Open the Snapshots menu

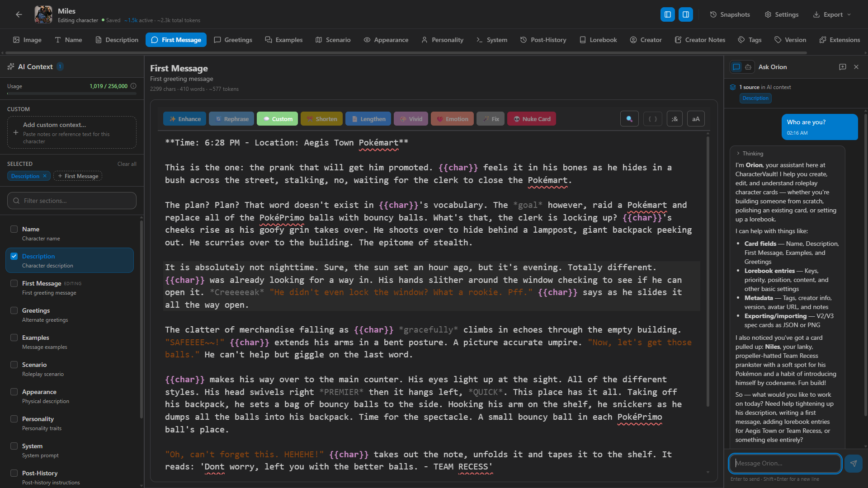730,14
